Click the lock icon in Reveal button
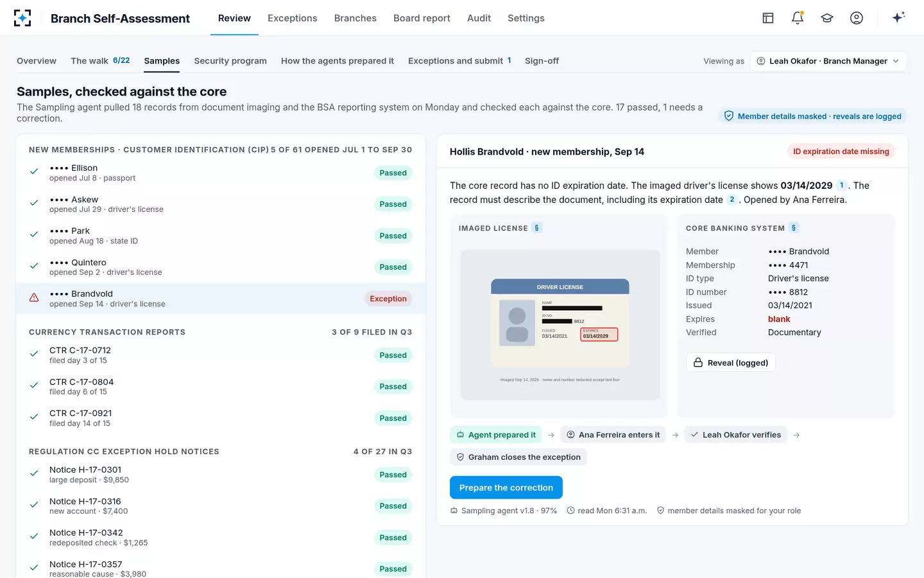The image size is (924, 578). (x=698, y=362)
